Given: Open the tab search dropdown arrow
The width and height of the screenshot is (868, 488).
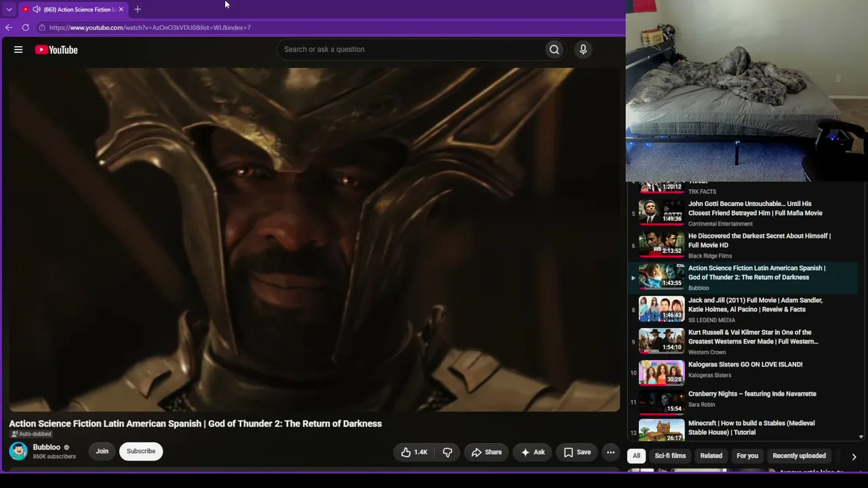Looking at the screenshot, I should [9, 9].
